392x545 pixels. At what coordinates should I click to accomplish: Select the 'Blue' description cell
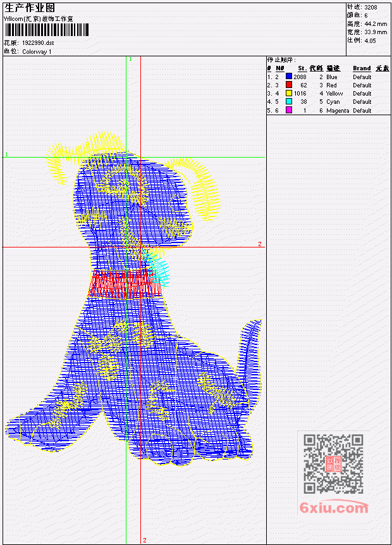[331, 77]
